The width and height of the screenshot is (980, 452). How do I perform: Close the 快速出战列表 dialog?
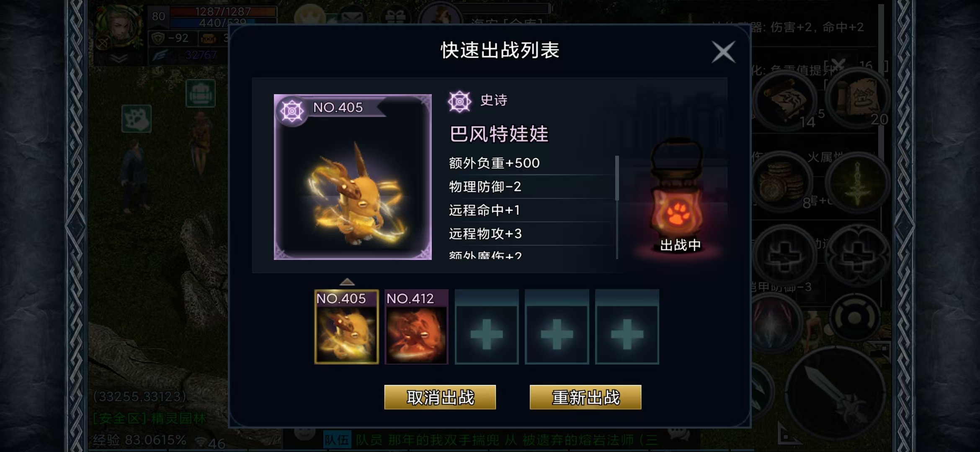click(x=723, y=52)
